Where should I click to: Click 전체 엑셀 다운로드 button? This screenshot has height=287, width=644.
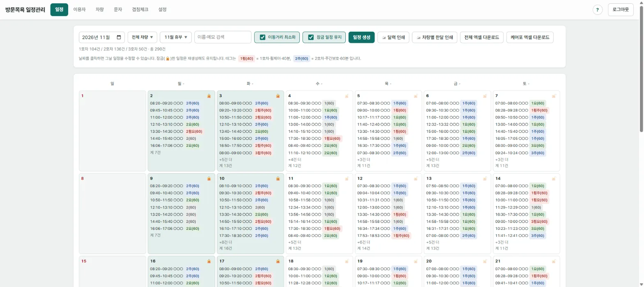click(482, 37)
